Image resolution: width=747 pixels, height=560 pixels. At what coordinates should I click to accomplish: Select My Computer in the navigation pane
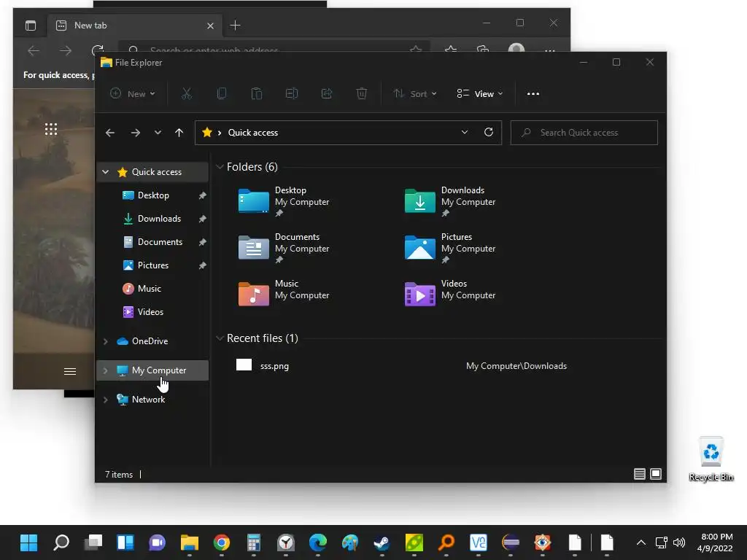pyautogui.click(x=152, y=370)
